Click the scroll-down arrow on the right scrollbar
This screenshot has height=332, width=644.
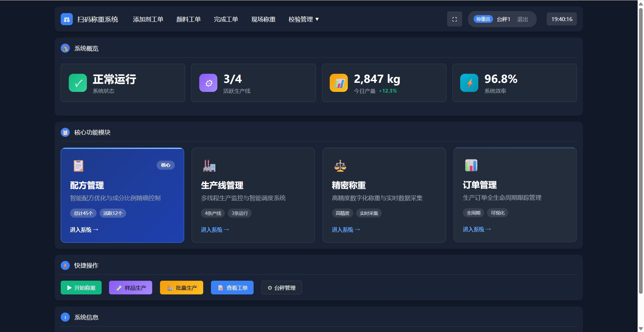pyautogui.click(x=640, y=329)
